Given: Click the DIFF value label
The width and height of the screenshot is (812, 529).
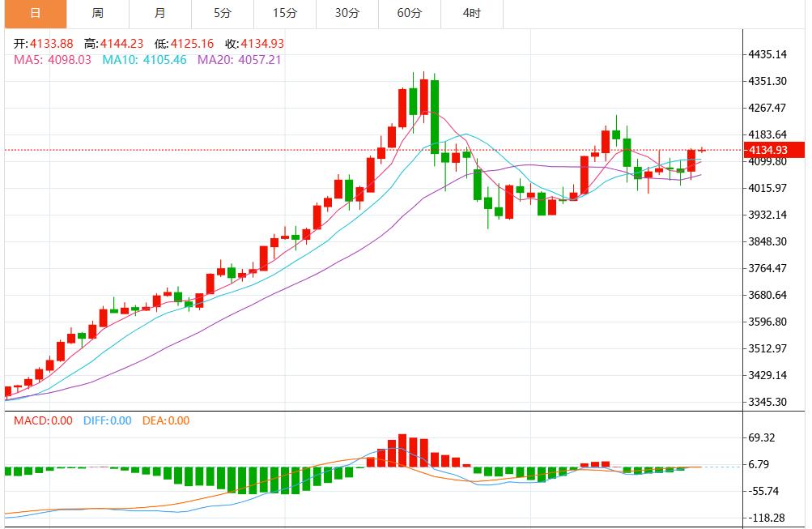Looking at the screenshot, I should click(x=106, y=422).
